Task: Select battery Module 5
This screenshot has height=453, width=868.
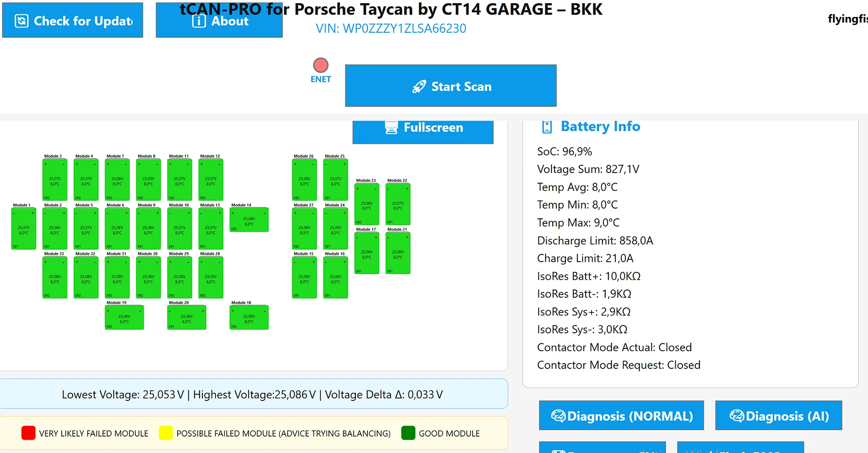Action: click(x=86, y=228)
